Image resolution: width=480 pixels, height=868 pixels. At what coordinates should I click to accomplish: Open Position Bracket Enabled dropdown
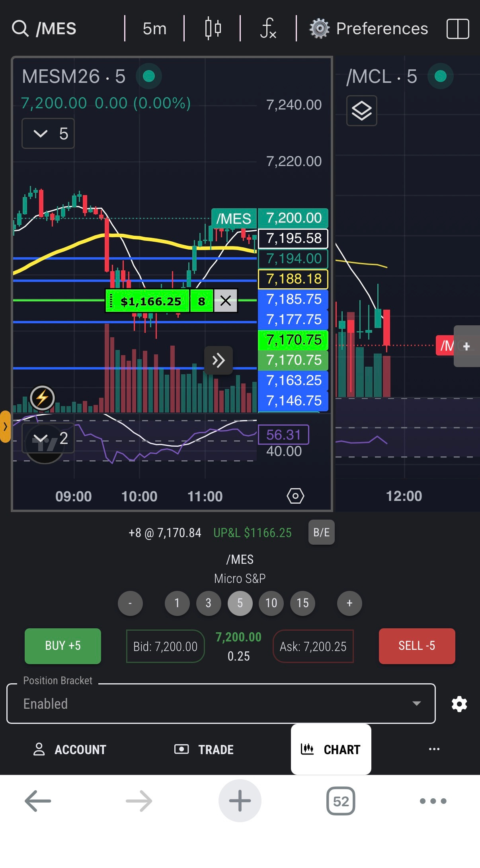coord(221,704)
